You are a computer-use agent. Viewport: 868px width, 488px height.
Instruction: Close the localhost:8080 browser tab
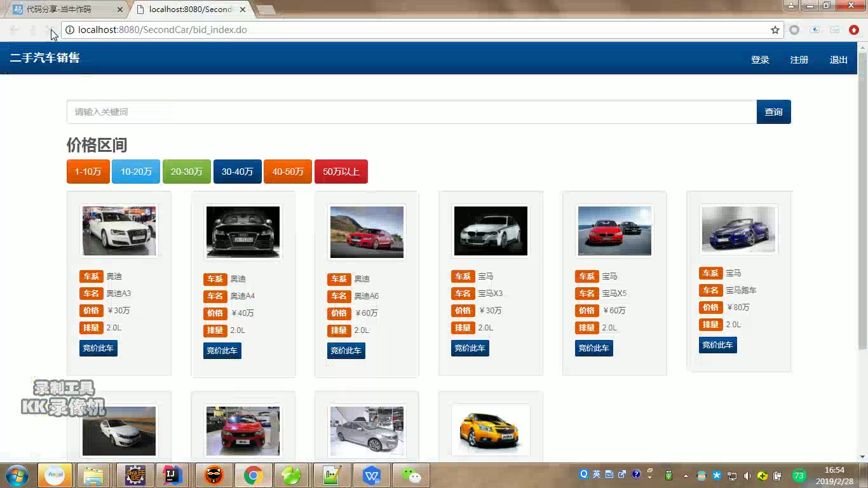(x=243, y=10)
